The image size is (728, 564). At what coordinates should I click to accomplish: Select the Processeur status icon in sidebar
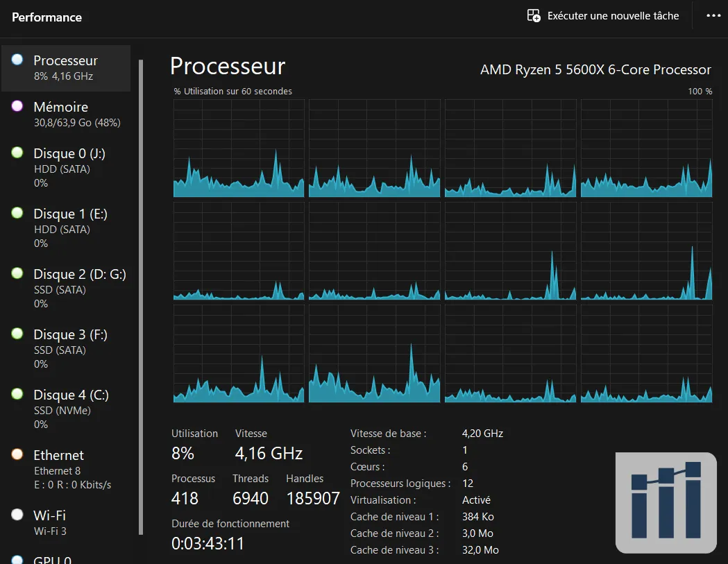click(x=16, y=60)
